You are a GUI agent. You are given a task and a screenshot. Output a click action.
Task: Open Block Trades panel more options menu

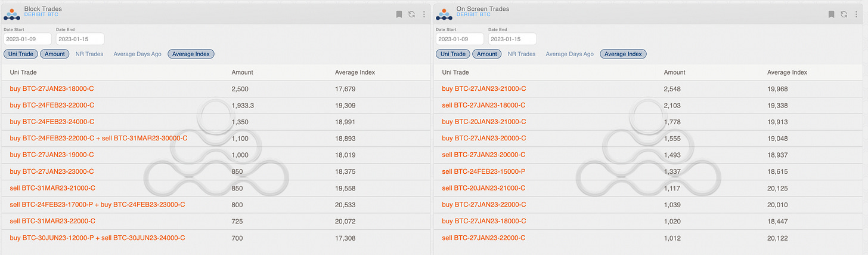click(424, 14)
